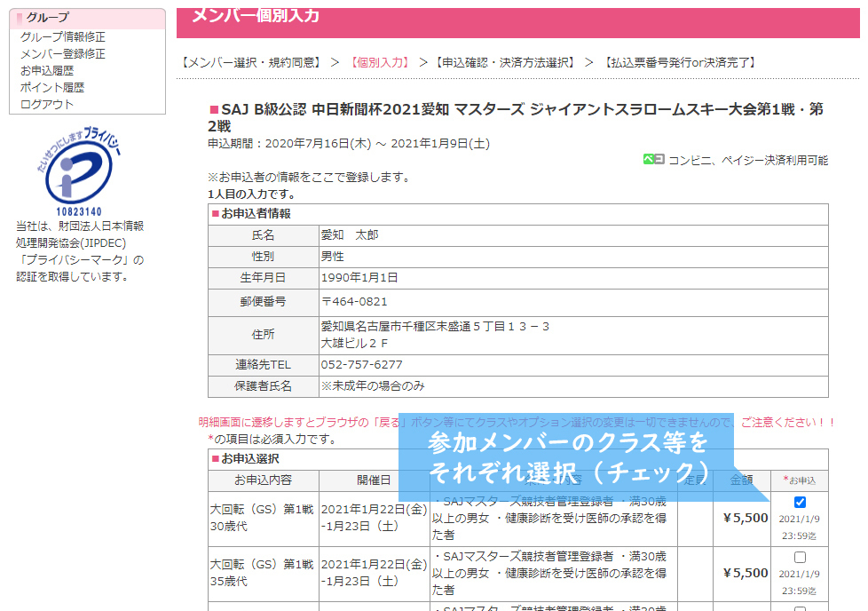
Task: Select the 個別入力 step
Action: 381,63
